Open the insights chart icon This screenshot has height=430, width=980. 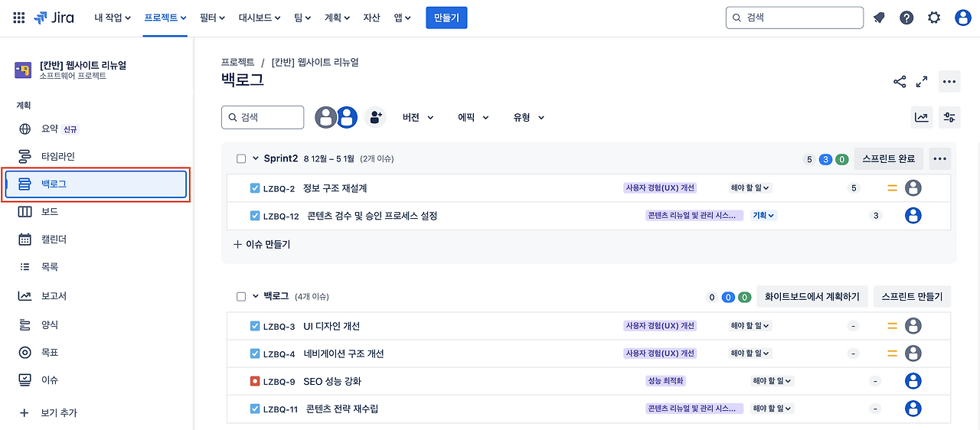pyautogui.click(x=922, y=117)
